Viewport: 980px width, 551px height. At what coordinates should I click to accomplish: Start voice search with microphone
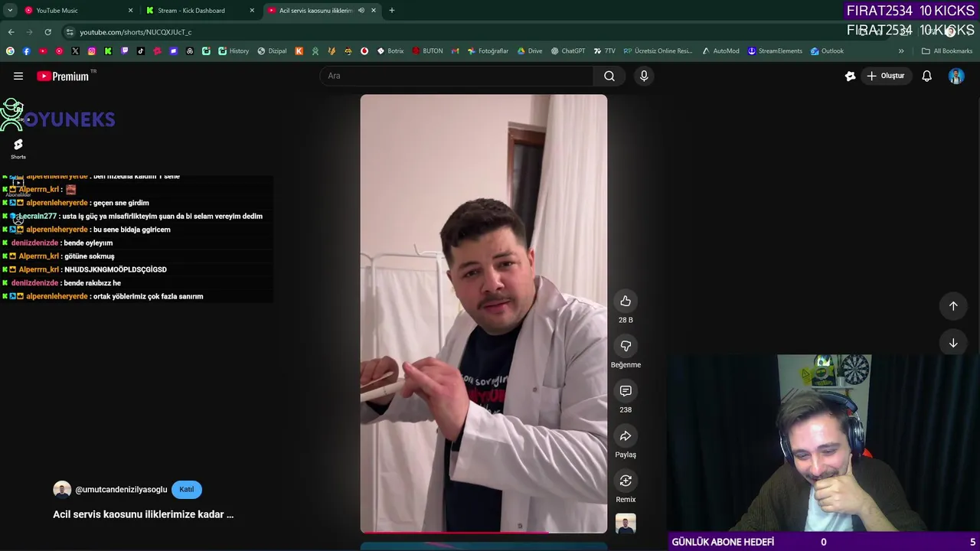pos(644,76)
